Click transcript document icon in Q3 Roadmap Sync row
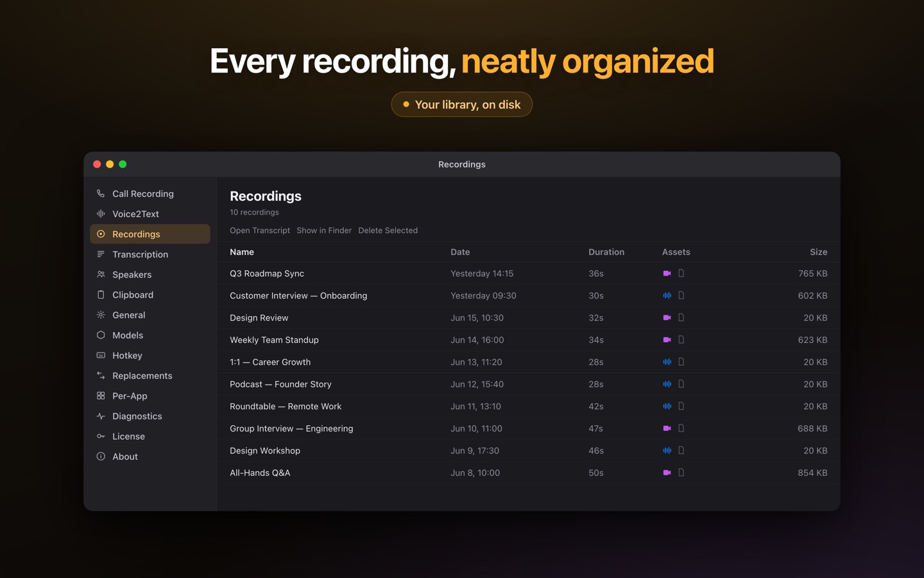This screenshot has width=924, height=578. point(681,274)
